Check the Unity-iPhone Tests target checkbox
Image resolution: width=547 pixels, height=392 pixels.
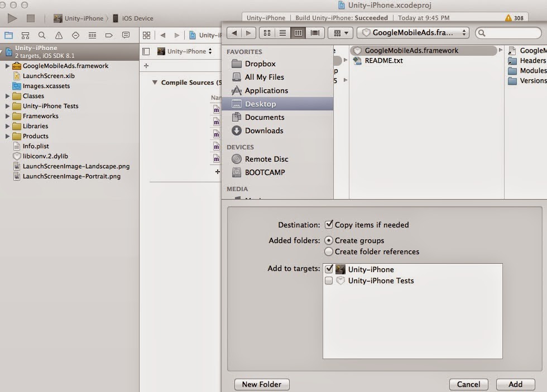[329, 280]
